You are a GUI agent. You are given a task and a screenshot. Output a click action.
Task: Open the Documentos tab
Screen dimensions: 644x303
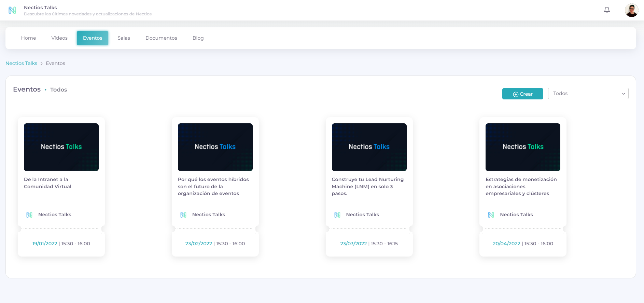coord(161,38)
